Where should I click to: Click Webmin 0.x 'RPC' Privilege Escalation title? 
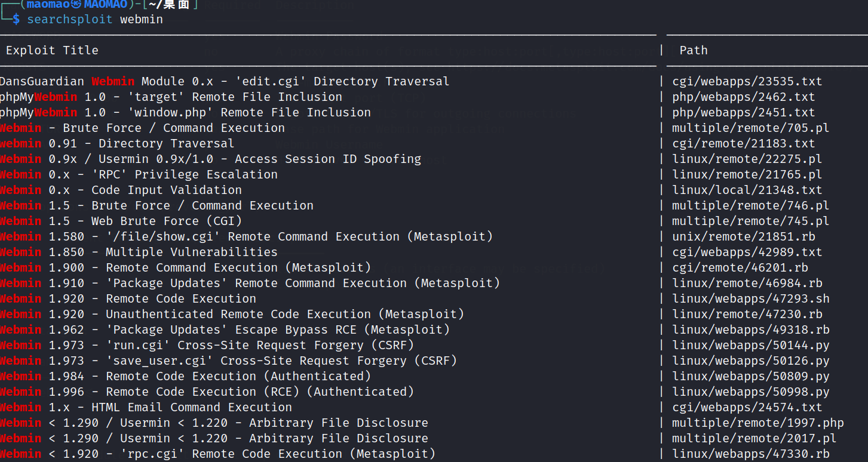[139, 175]
